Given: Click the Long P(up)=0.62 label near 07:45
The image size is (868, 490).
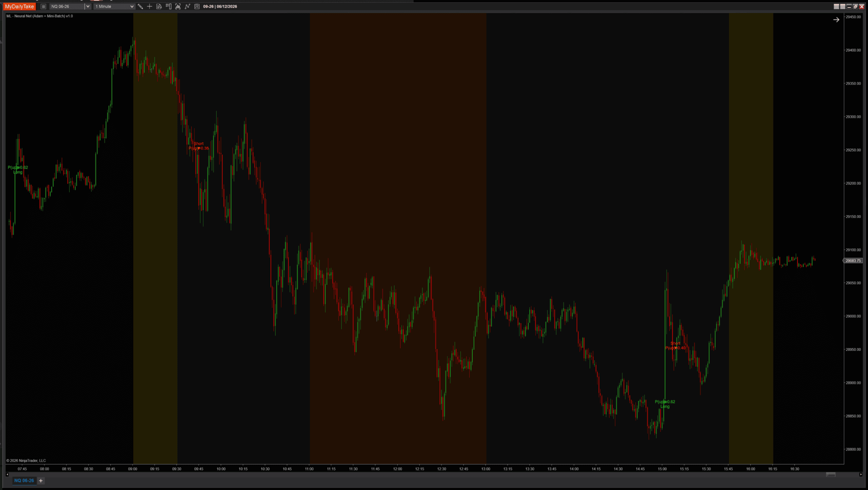Looking at the screenshot, I should 18,170.
